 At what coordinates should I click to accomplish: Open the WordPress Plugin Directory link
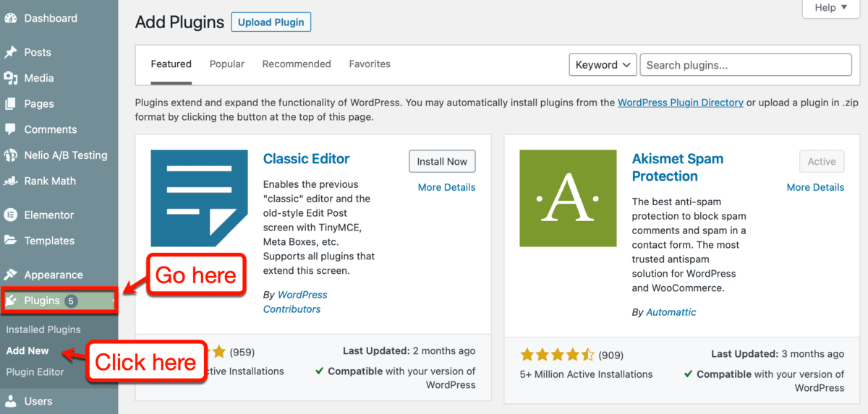coord(681,103)
